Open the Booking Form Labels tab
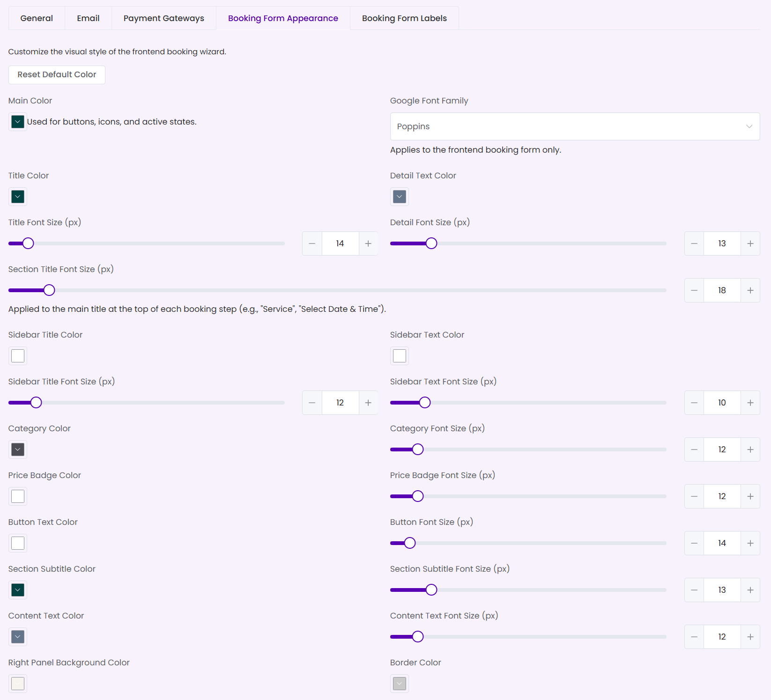 [x=404, y=18]
